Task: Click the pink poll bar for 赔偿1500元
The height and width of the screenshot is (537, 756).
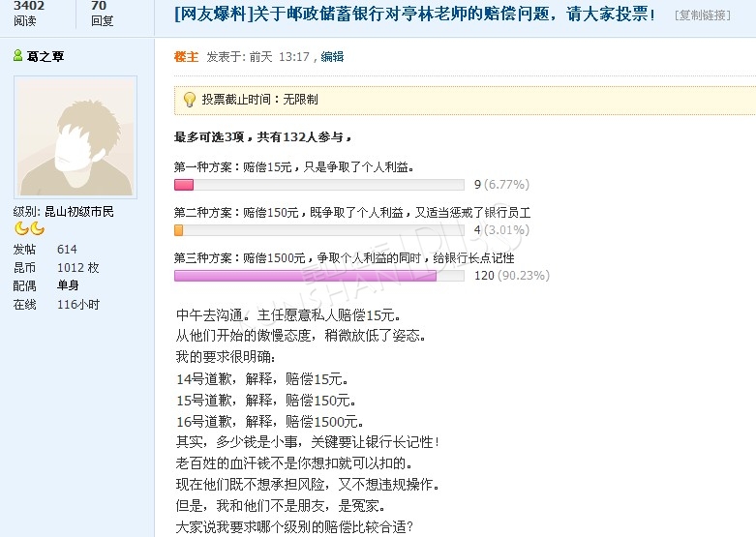Action: (305, 276)
